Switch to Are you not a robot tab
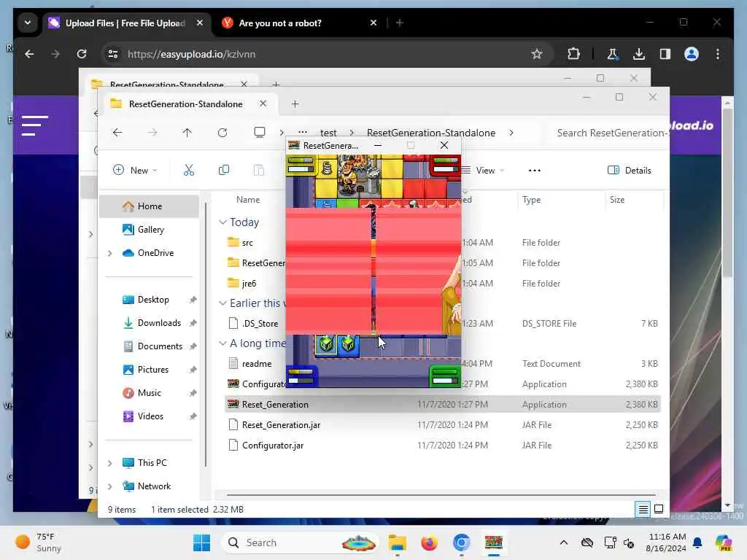Viewport: 747px width, 560px height. click(280, 23)
